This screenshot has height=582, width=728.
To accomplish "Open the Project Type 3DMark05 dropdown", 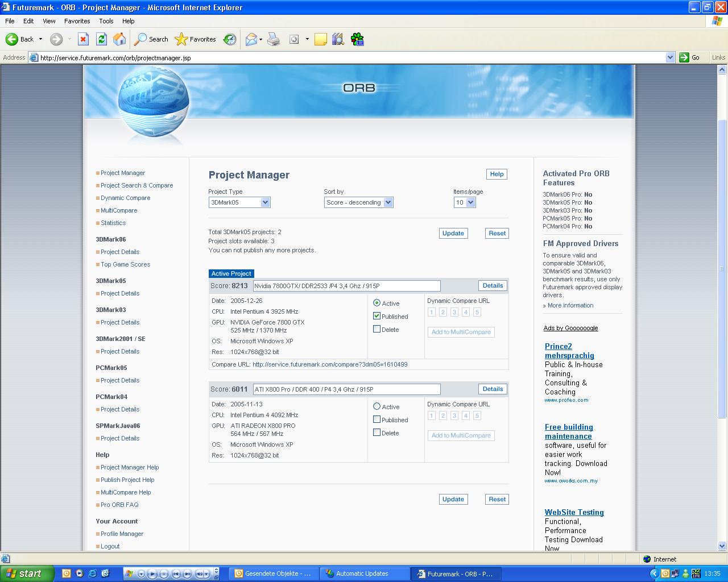I will [x=239, y=202].
